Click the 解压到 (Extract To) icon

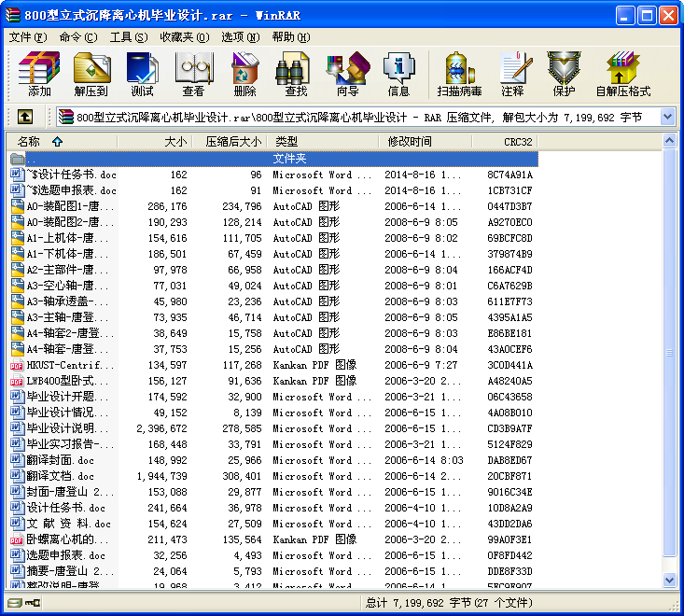click(x=91, y=74)
